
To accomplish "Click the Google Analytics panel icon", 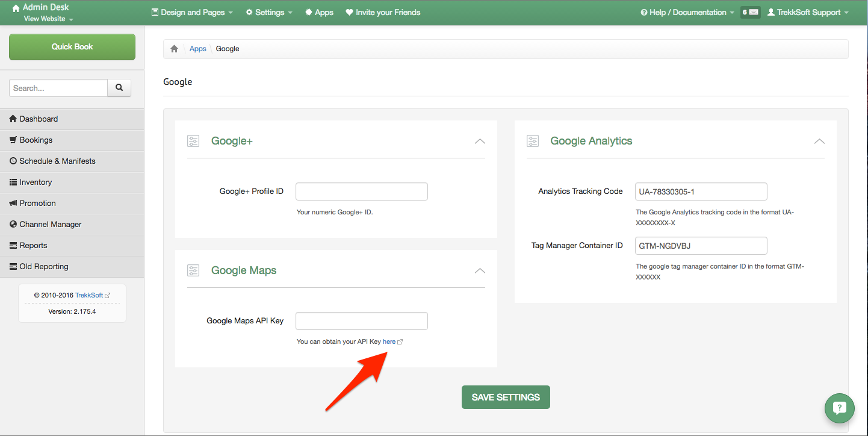I will point(532,140).
